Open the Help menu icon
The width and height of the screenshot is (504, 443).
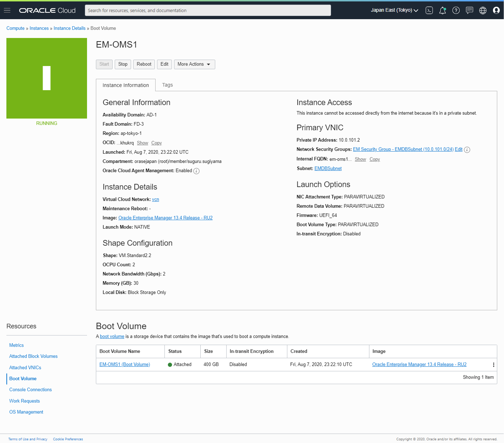[456, 10]
